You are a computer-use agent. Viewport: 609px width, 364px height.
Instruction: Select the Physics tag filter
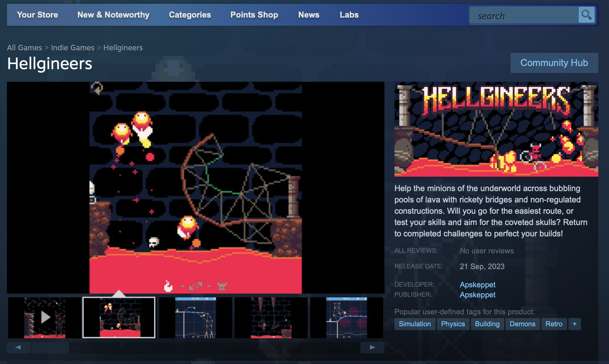[453, 324]
